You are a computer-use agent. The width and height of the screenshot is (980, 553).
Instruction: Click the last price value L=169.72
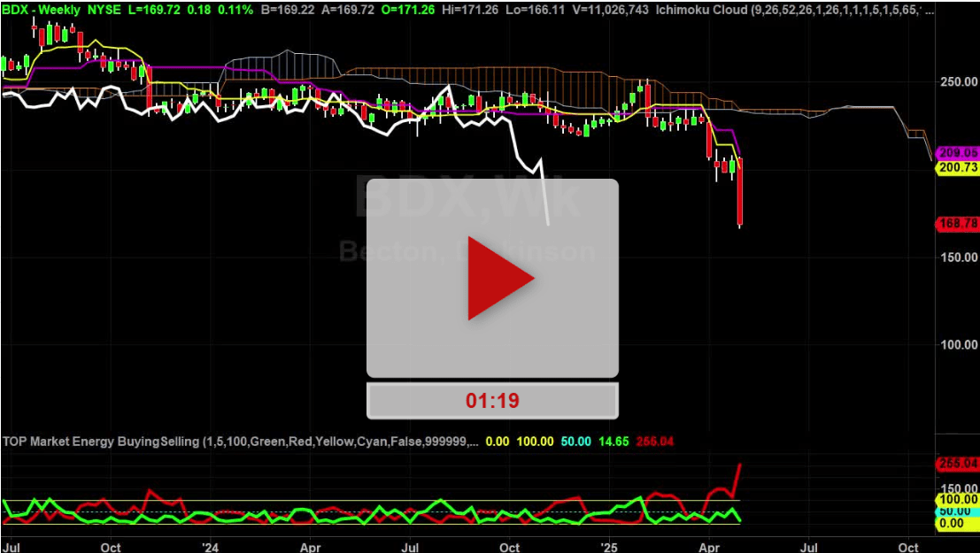pyautogui.click(x=156, y=10)
